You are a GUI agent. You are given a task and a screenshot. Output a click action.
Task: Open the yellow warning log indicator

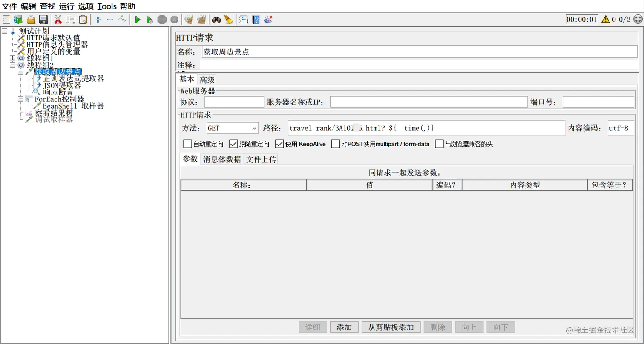[x=605, y=19]
